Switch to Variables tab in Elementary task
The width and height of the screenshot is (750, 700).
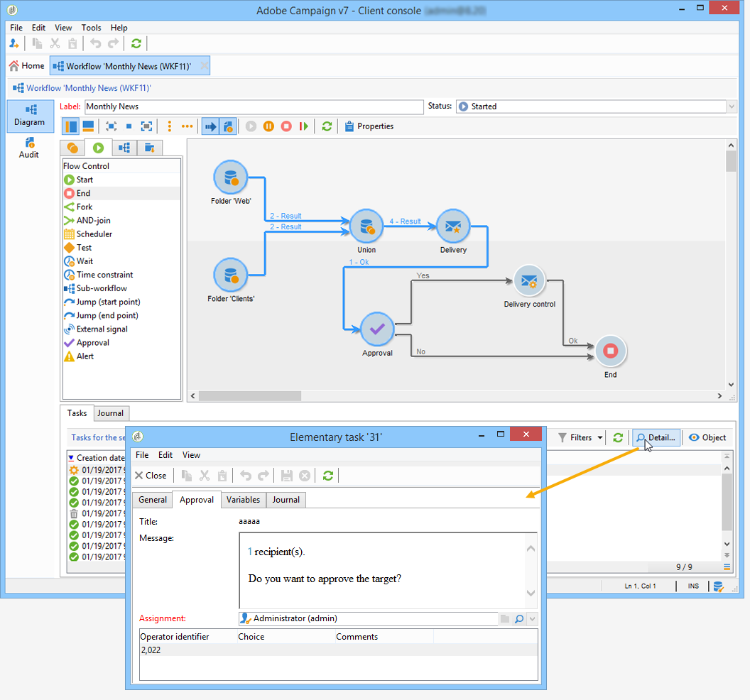243,500
